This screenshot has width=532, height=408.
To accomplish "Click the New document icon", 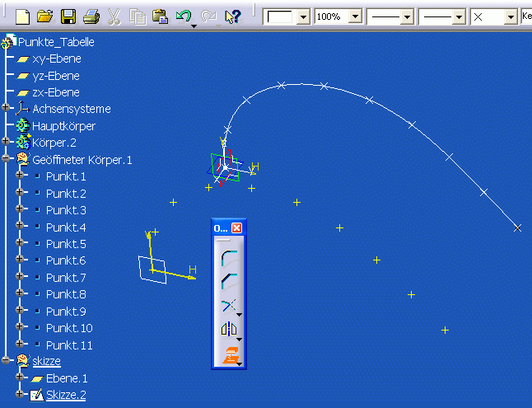I will tap(23, 16).
